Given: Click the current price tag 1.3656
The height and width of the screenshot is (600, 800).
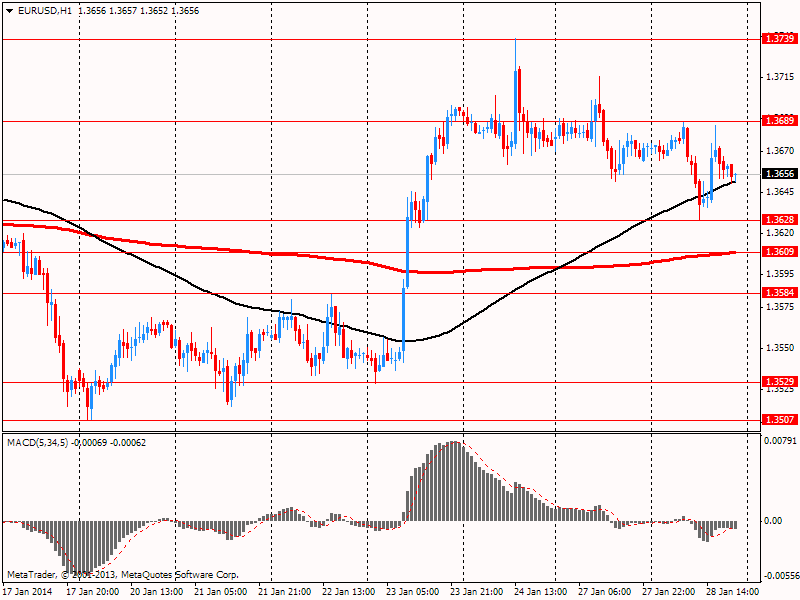Looking at the screenshot, I should (x=779, y=174).
